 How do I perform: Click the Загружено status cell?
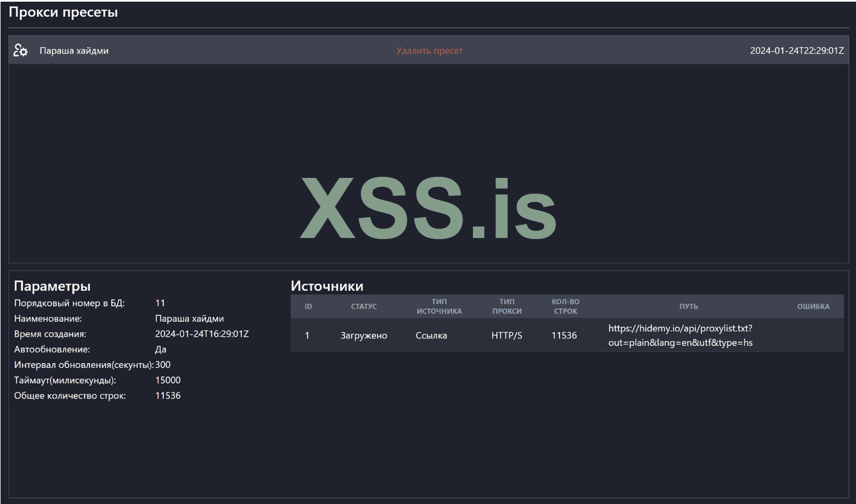coord(364,336)
